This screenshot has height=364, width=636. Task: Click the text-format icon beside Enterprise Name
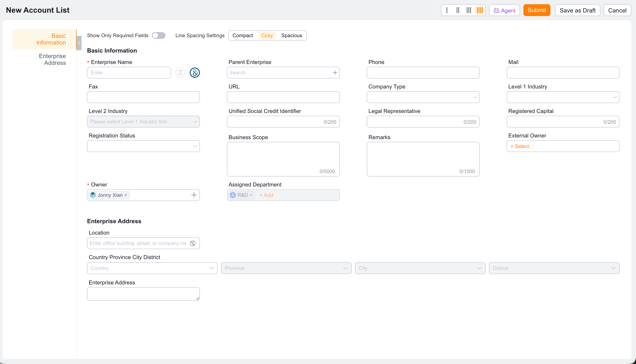click(180, 72)
